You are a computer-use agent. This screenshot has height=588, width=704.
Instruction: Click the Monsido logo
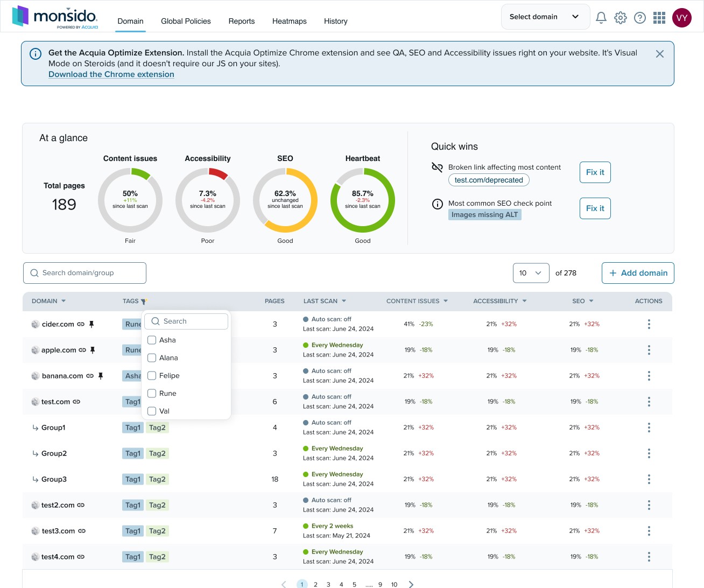pos(55,17)
